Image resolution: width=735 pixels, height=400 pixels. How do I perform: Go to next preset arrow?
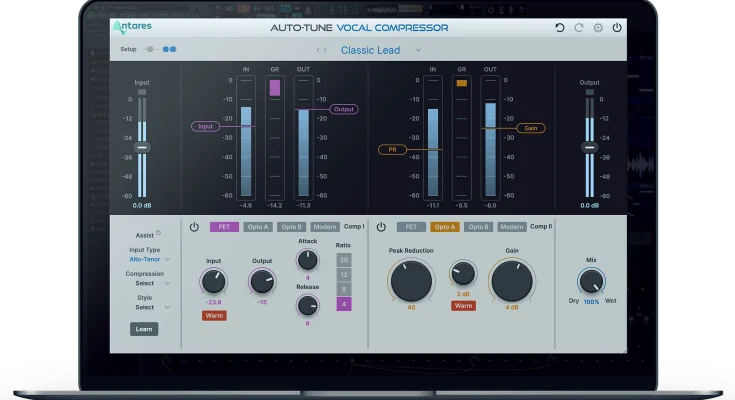click(x=325, y=49)
